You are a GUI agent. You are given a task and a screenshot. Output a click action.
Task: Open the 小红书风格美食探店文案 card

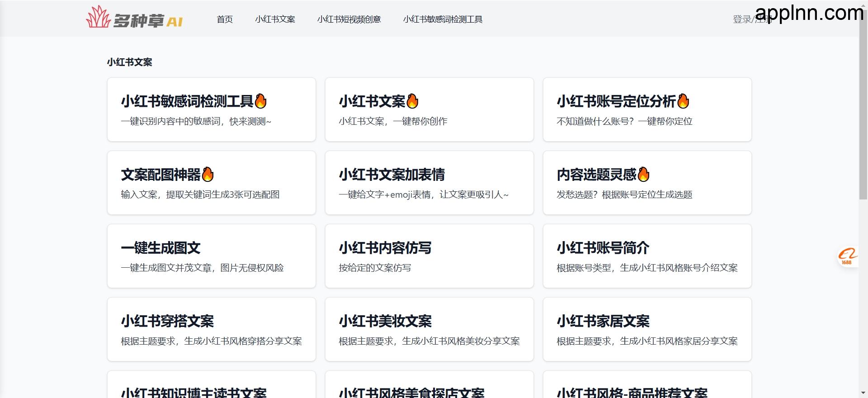point(429,384)
